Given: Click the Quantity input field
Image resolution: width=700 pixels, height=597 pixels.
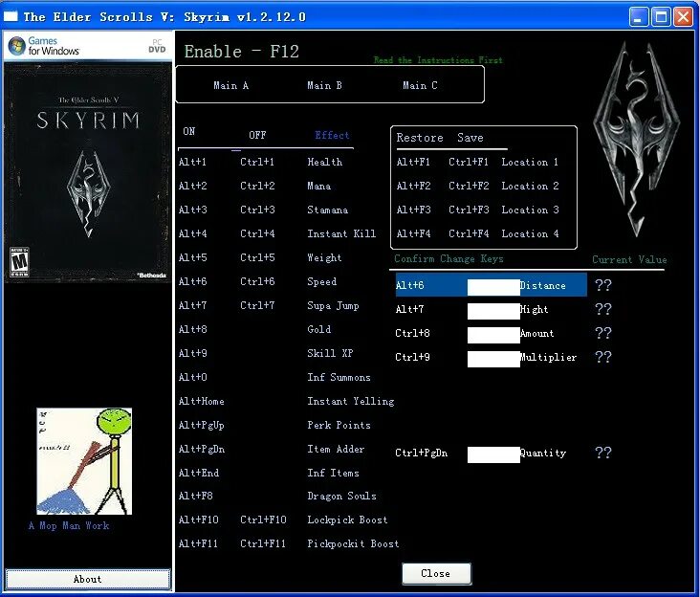Looking at the screenshot, I should pos(493,454).
